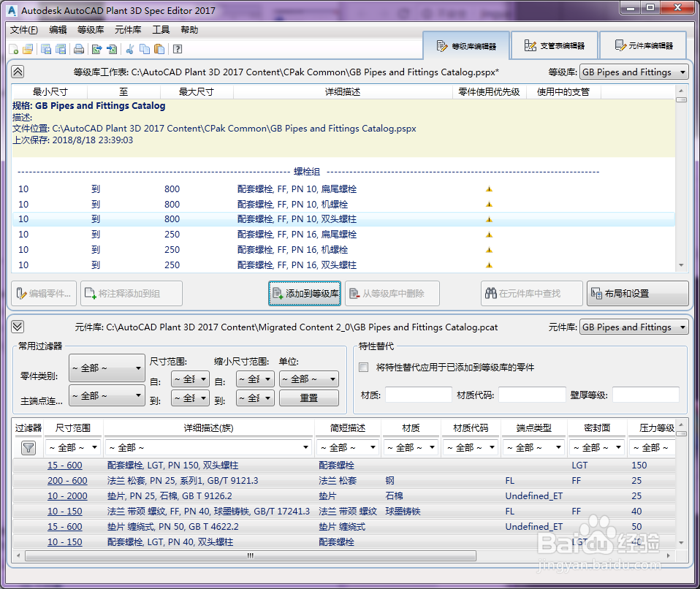Viewport: 700px width, 589px height.
Task: Select the 法兰 松套, PN 25, 系列1, GB/T 9121.3 row
Action: click(343, 481)
